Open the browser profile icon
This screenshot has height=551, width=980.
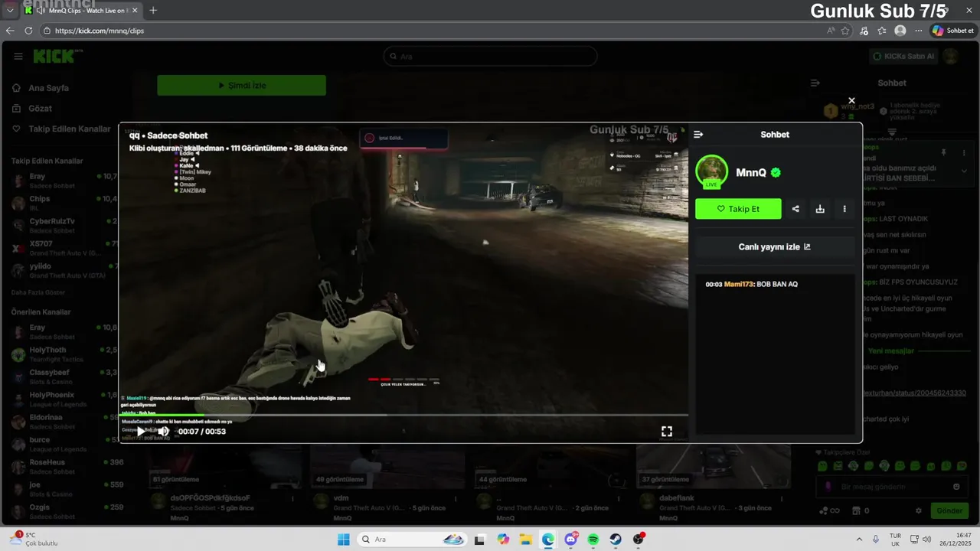[900, 31]
